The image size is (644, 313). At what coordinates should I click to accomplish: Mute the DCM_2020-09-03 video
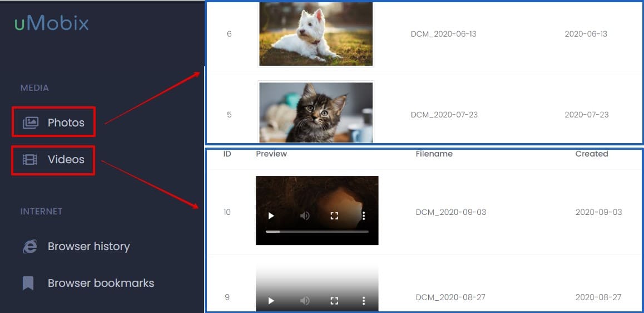click(305, 216)
